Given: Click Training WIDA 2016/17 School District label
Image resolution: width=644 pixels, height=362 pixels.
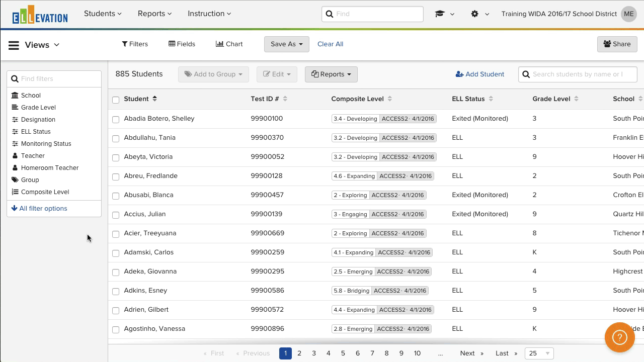Looking at the screenshot, I should (559, 14).
